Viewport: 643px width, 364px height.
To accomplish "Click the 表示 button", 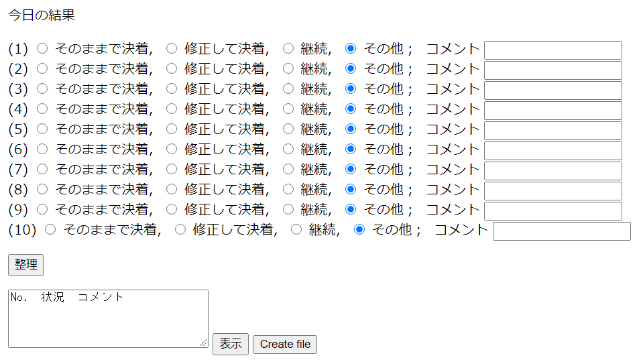I will [x=231, y=344].
